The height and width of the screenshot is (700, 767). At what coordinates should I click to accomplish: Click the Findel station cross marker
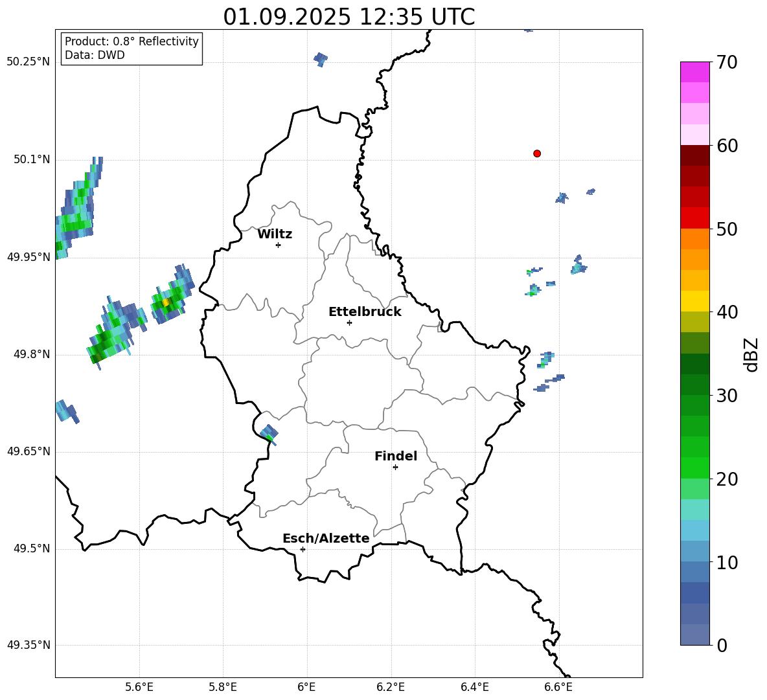(395, 468)
